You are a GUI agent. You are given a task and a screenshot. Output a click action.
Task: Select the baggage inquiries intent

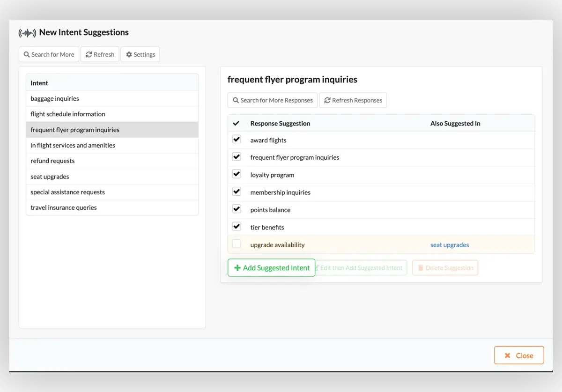pos(55,98)
